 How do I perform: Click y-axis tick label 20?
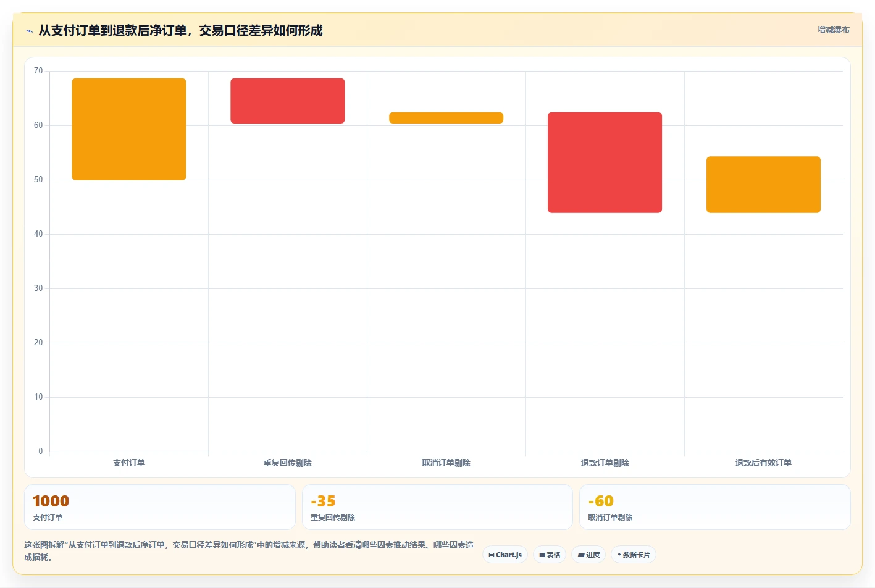pyautogui.click(x=38, y=343)
